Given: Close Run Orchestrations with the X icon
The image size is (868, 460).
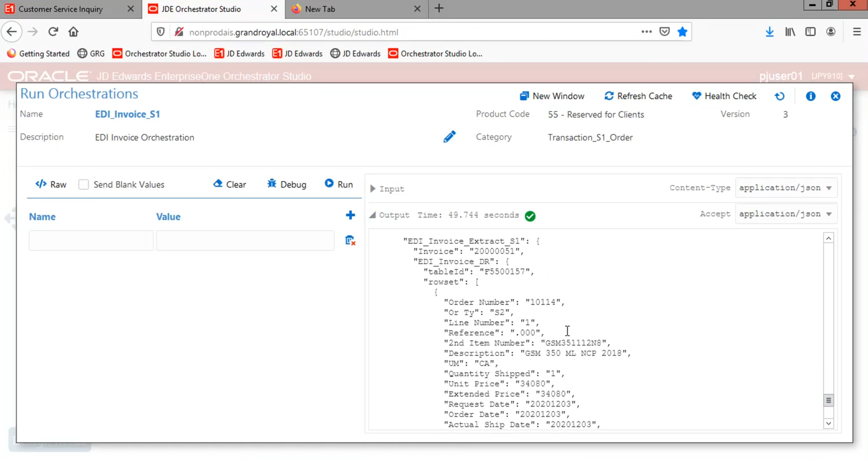Looking at the screenshot, I should tap(835, 96).
